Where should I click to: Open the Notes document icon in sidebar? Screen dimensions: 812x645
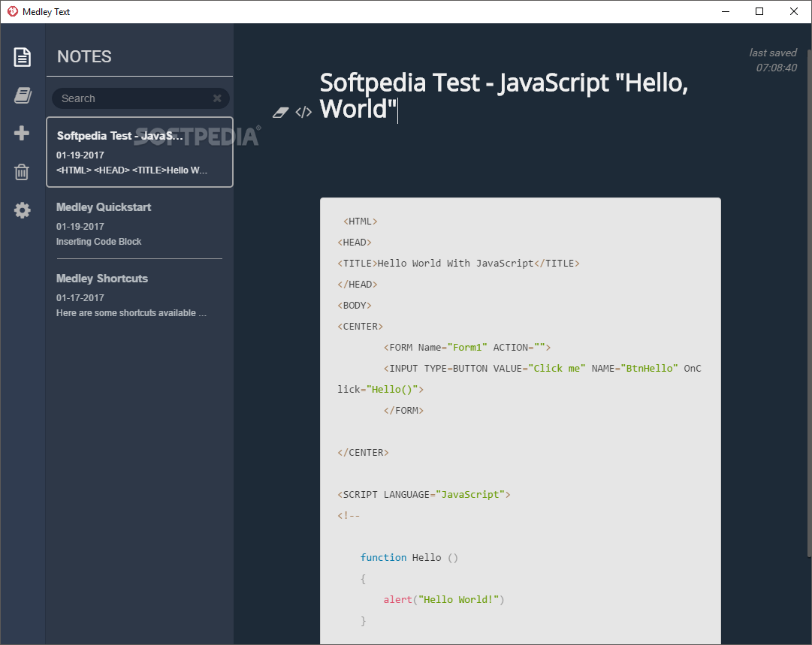pos(23,57)
